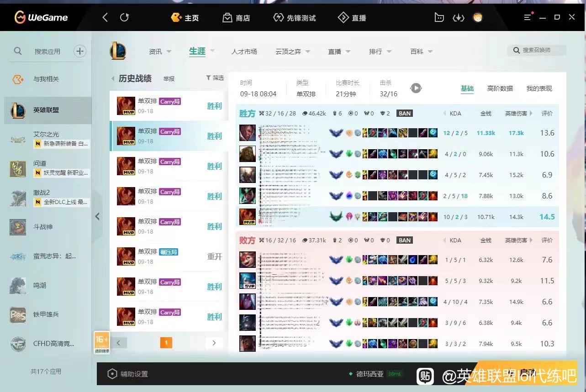Click the 德玛西亚 server selector
The height and width of the screenshot is (392, 586).
370,374
